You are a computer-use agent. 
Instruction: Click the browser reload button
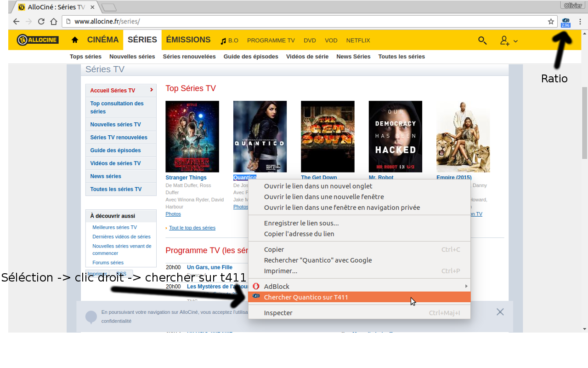[x=41, y=22]
